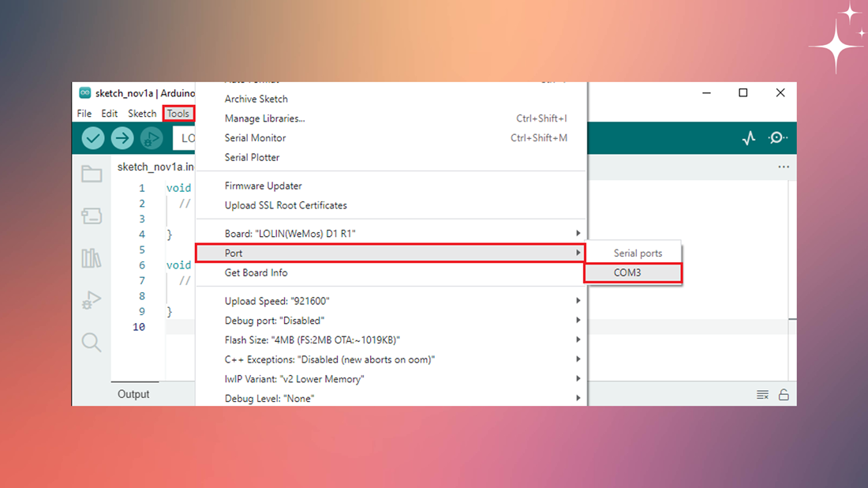868x488 pixels.
Task: Start Debugging from the toolbar
Action: coord(152,138)
